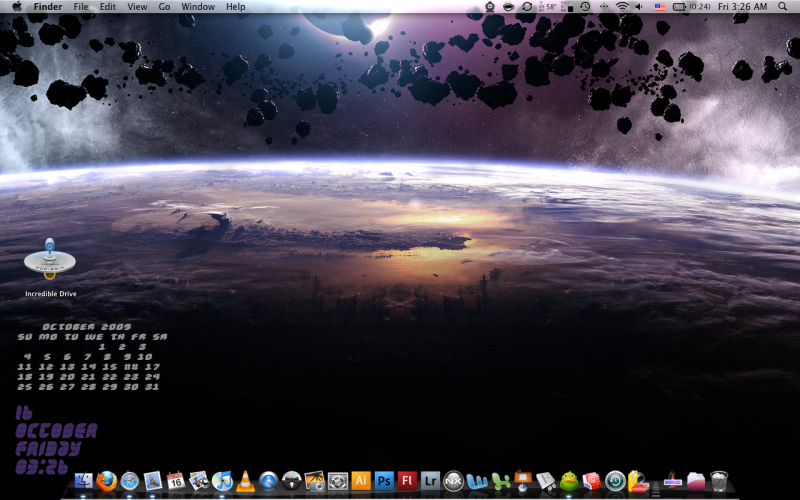Viewport: 800px width, 500px height.
Task: Open the Window menu
Action: pos(198,7)
